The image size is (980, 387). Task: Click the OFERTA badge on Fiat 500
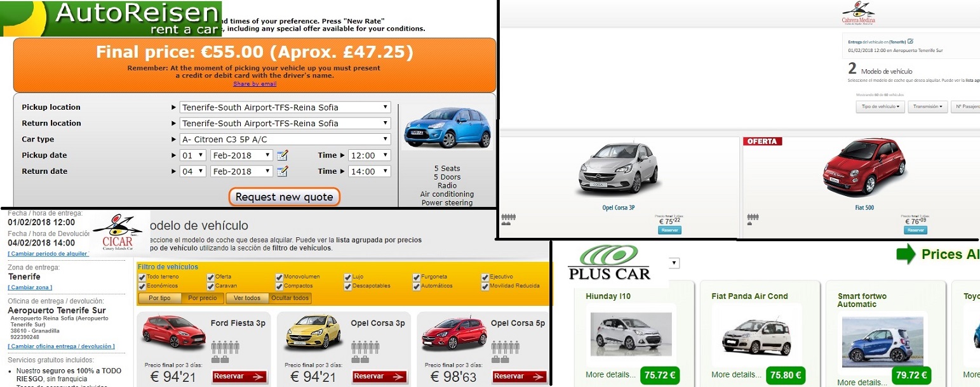pyautogui.click(x=762, y=141)
